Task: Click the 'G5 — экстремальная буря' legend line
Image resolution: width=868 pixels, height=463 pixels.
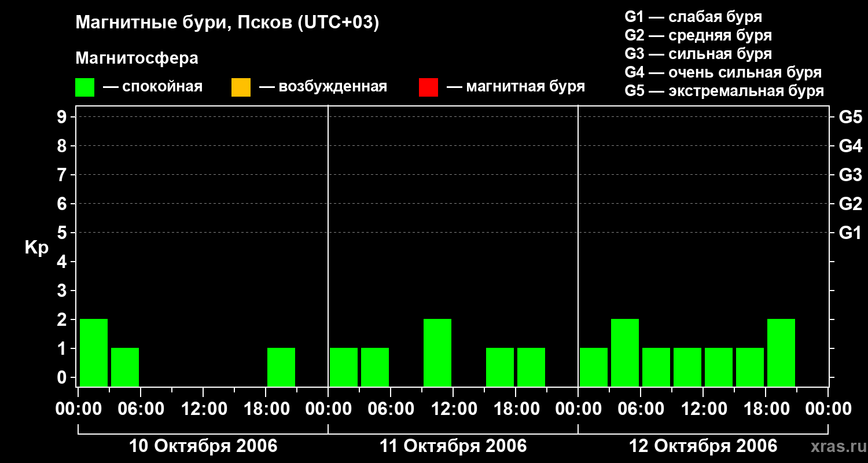Action: [724, 91]
